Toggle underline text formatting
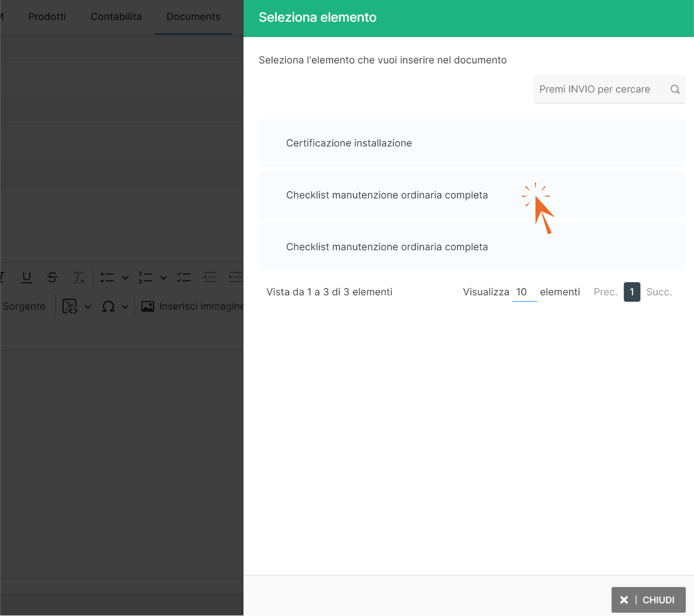This screenshot has width=694, height=616. (x=27, y=277)
